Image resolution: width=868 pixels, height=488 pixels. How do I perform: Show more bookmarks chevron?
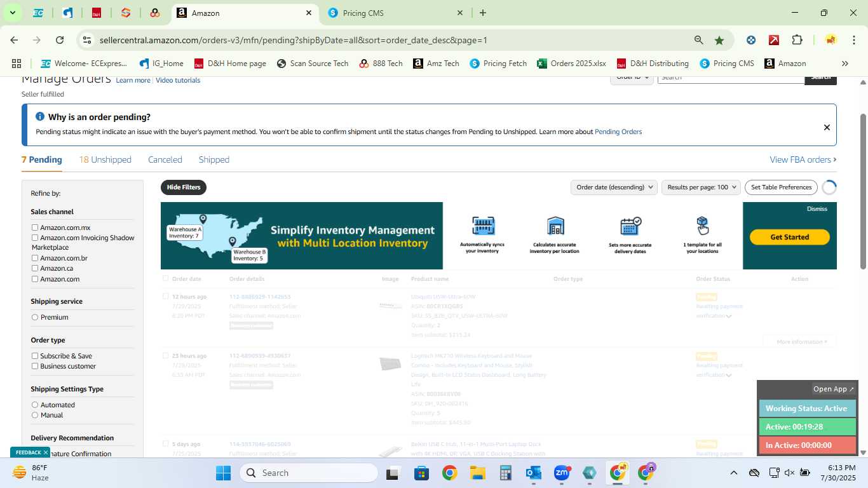(x=845, y=64)
